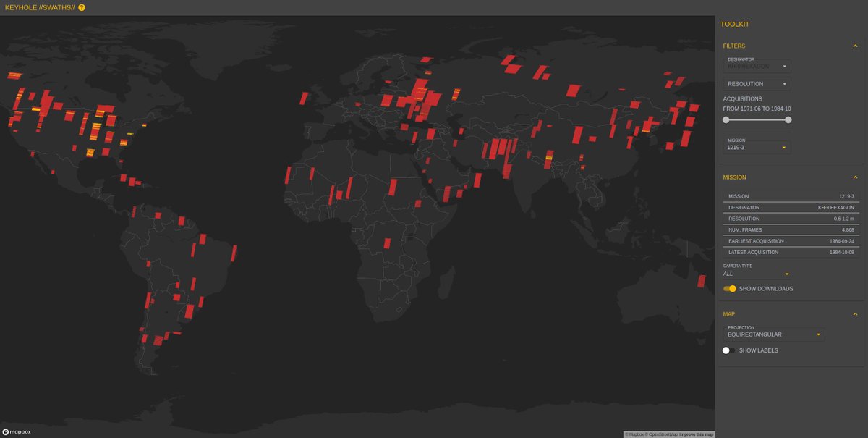
Task: Click the red swath on Brazil's east coast
Action: coord(234,253)
